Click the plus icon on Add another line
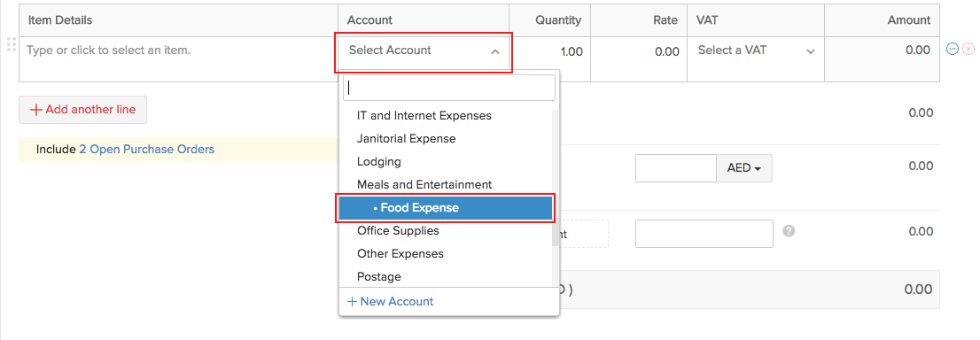This screenshot has width=980, height=340. [x=36, y=110]
